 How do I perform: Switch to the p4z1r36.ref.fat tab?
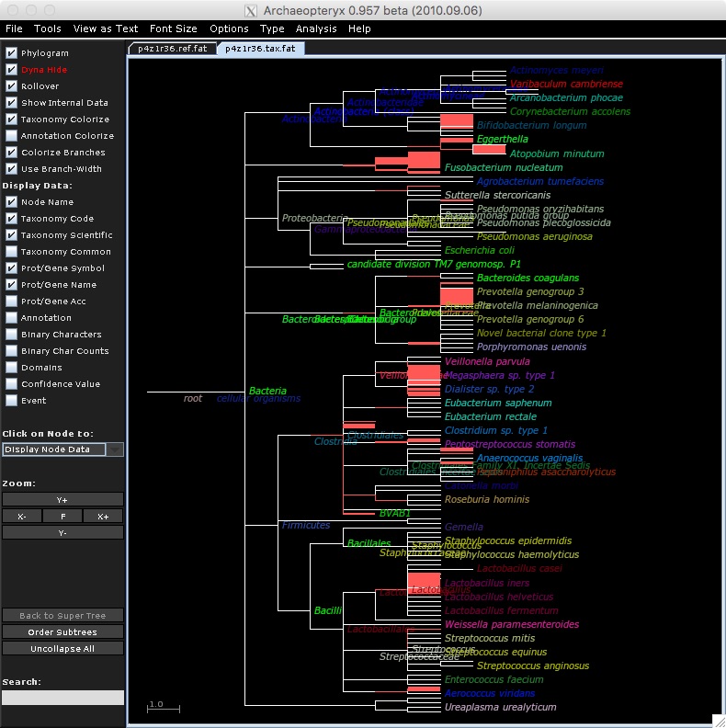coord(172,48)
